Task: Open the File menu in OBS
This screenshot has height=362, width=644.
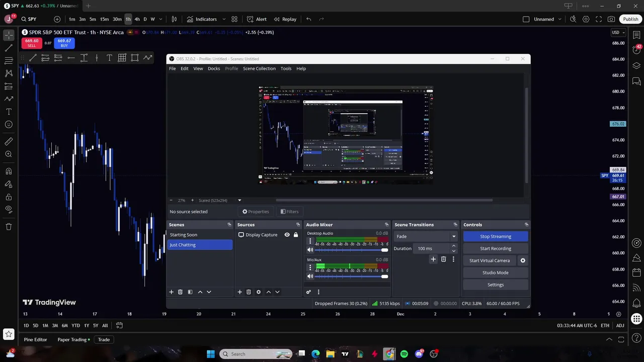Action: [x=172, y=68]
